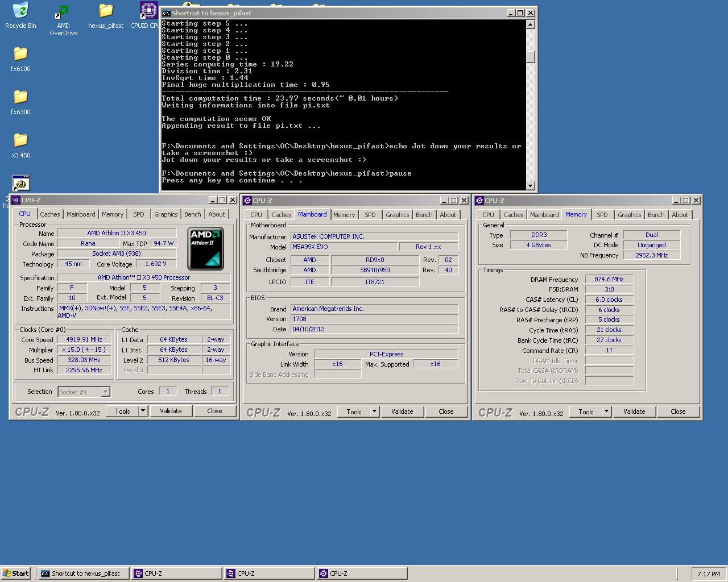Click Validate in the Mainboard CPU-Z window
This screenshot has height=582, width=728.
(x=402, y=411)
